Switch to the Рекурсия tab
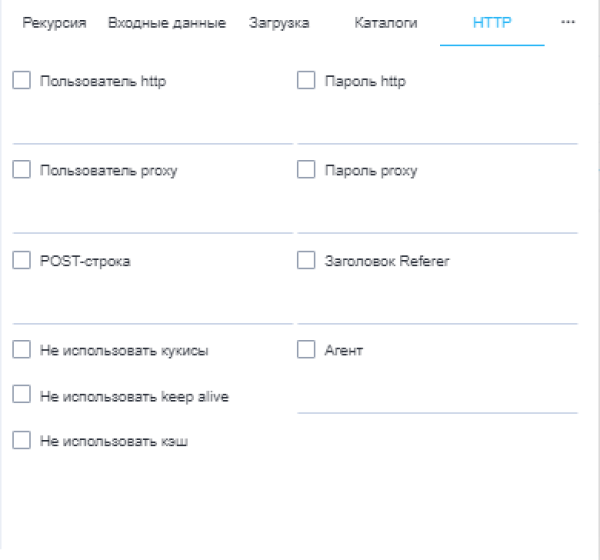Viewport: 600px width, 560px height. [x=54, y=23]
